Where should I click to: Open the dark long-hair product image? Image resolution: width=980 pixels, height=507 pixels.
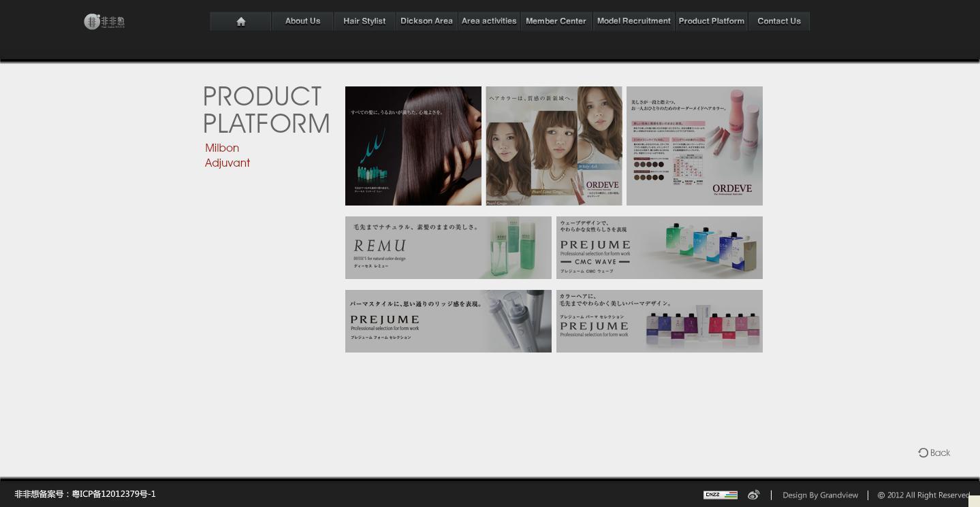(x=413, y=146)
